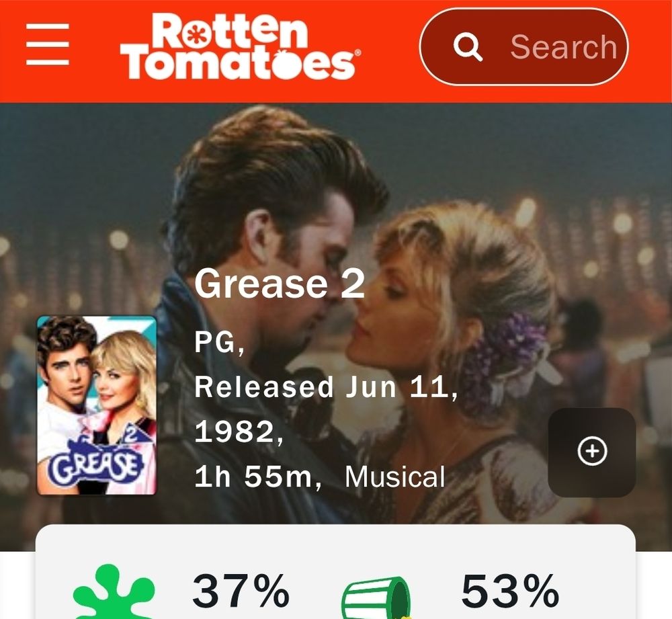Click the PG rating text
This screenshot has height=619, width=672.
[220, 342]
